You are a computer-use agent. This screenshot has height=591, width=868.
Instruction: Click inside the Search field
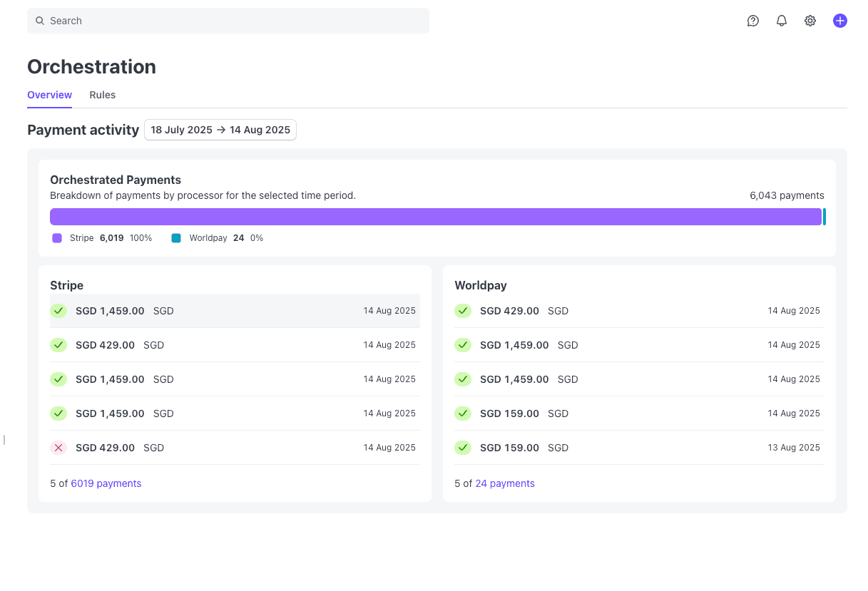[x=228, y=21]
